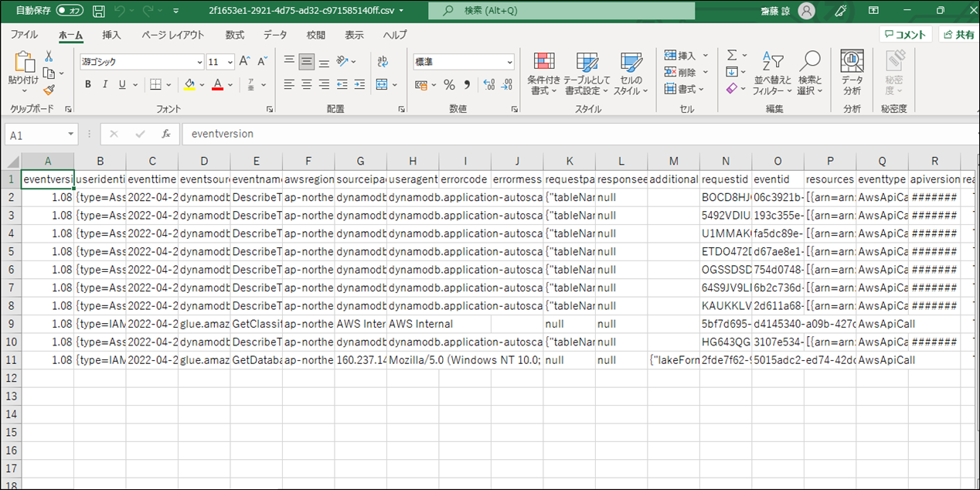This screenshot has height=490, width=980.
Task: Expand the Name Box dropdown arrow
Action: (70, 134)
